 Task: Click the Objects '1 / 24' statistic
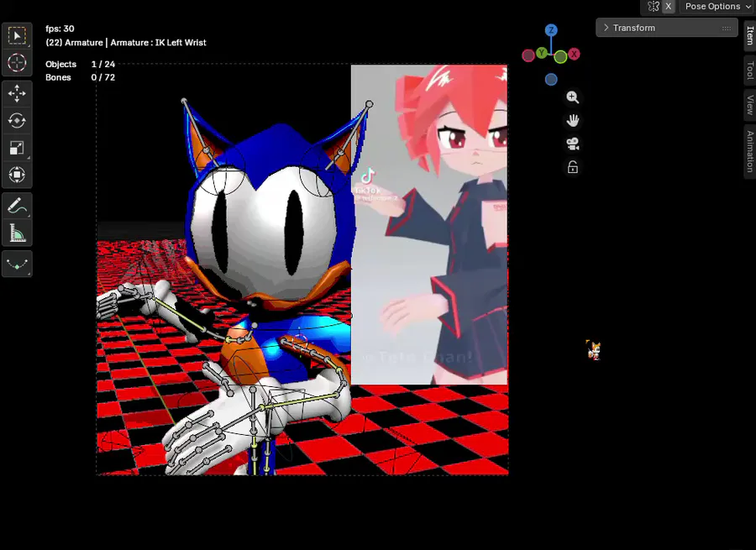click(103, 64)
